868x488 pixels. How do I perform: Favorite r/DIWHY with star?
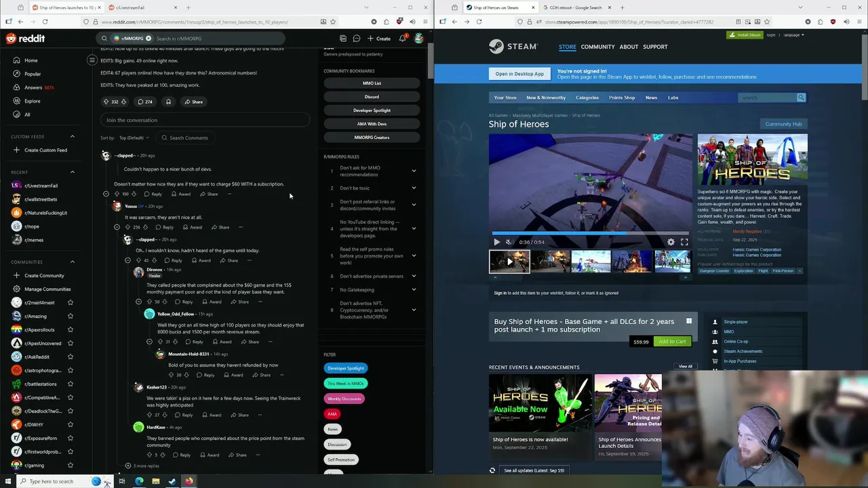coord(71,424)
